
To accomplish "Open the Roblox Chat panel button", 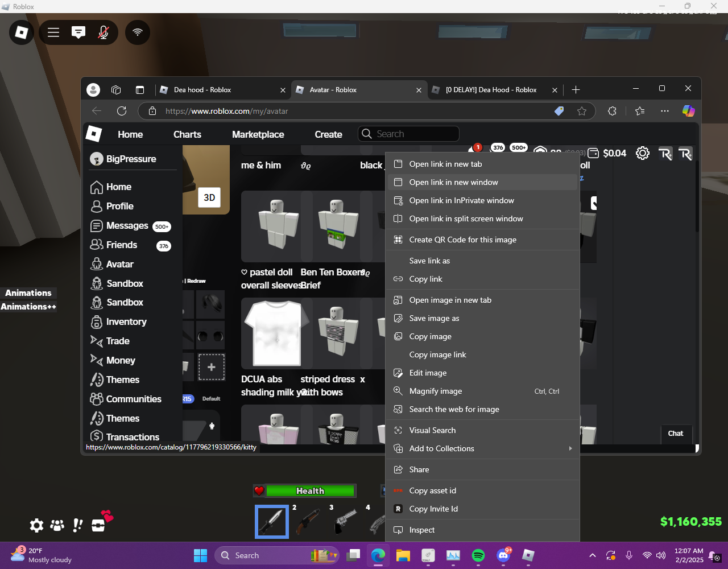I will (676, 434).
